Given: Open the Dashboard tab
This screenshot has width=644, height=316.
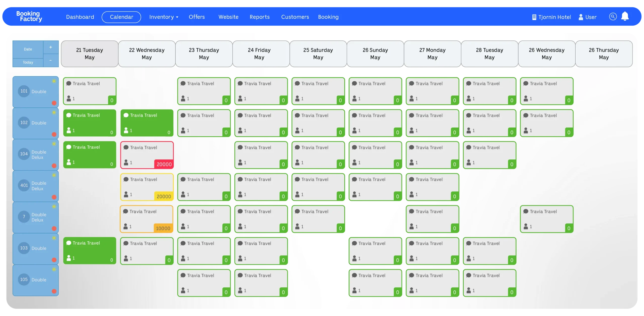Looking at the screenshot, I should tap(80, 17).
